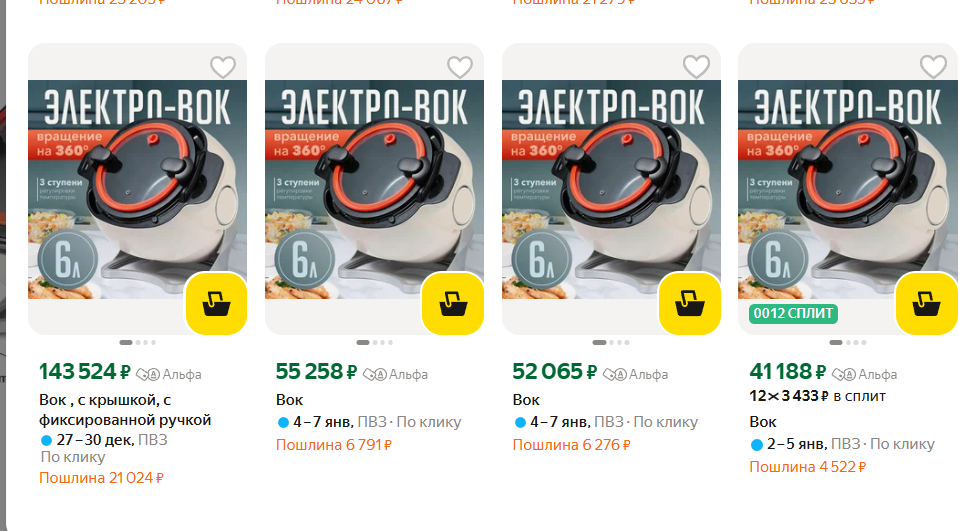Select 12×3 433 ₽ в сплит payment option
The image size is (959, 531).
pos(818,396)
